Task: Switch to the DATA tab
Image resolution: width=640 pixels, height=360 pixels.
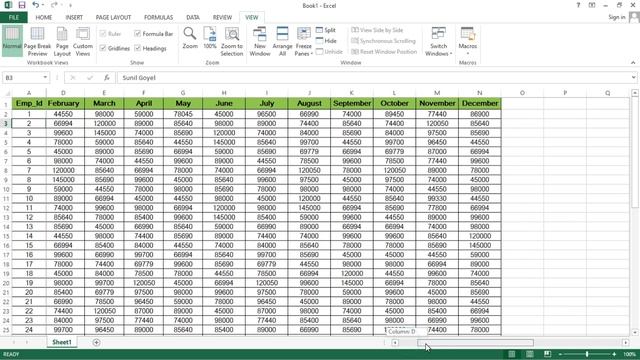Action: coord(193,18)
